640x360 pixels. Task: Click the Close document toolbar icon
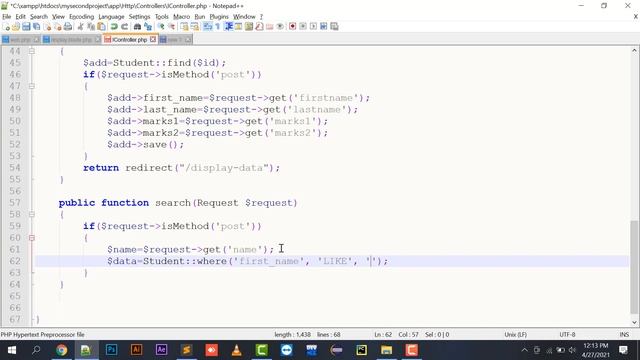(47, 27)
